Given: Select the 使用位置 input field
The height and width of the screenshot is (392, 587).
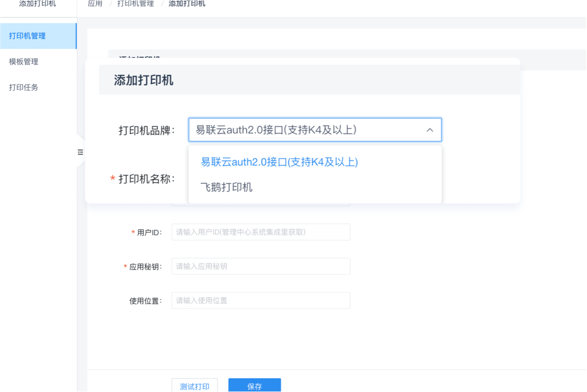Looking at the screenshot, I should point(261,301).
